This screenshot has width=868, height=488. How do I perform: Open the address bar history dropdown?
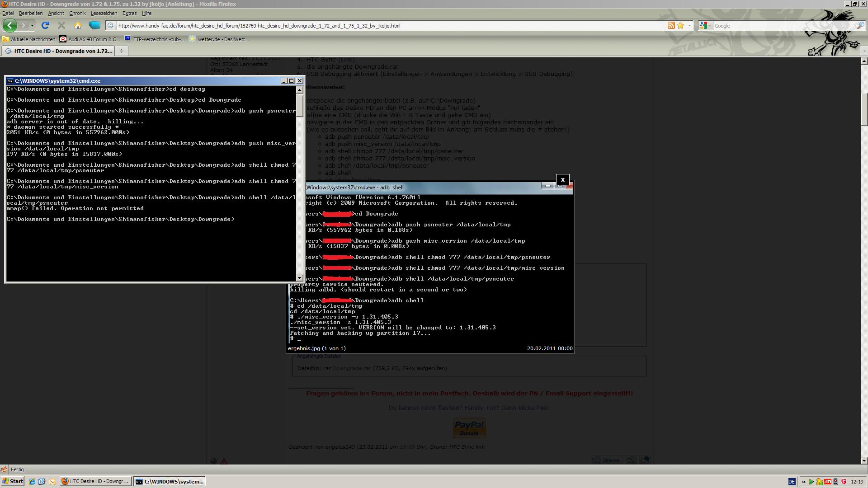[x=689, y=26]
